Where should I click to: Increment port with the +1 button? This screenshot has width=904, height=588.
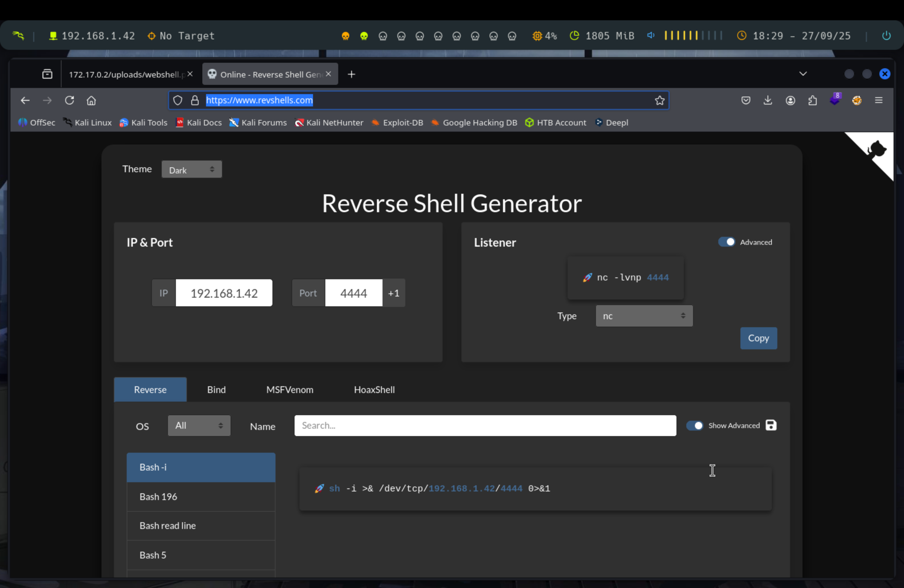(394, 293)
